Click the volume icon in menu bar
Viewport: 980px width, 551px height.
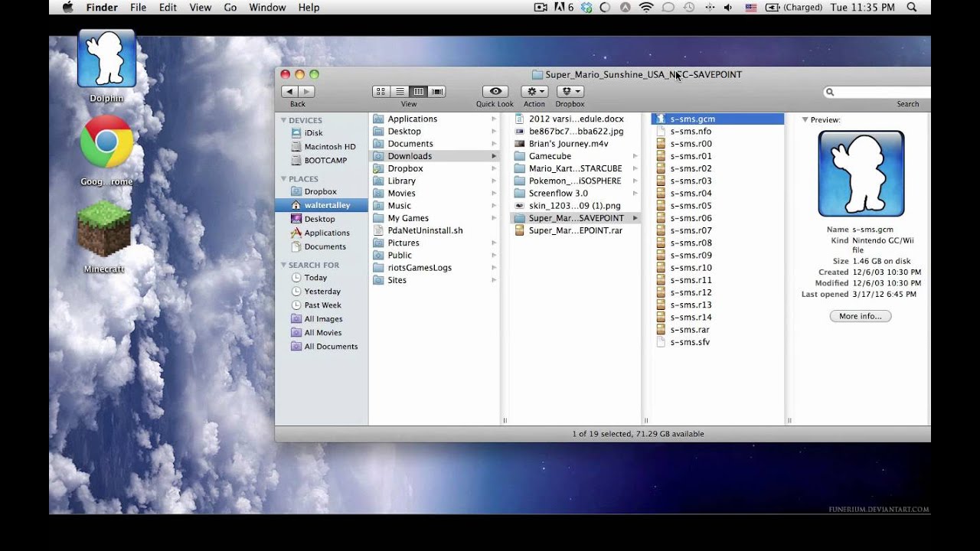[x=727, y=7]
